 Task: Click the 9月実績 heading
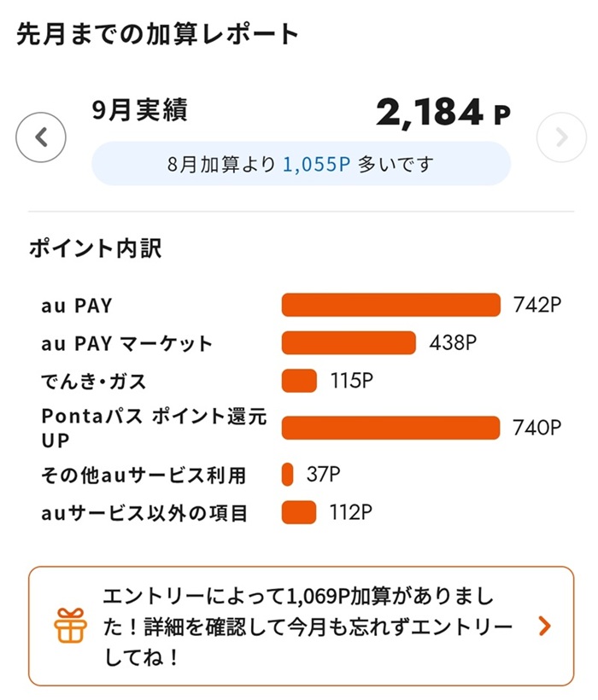pos(140,110)
